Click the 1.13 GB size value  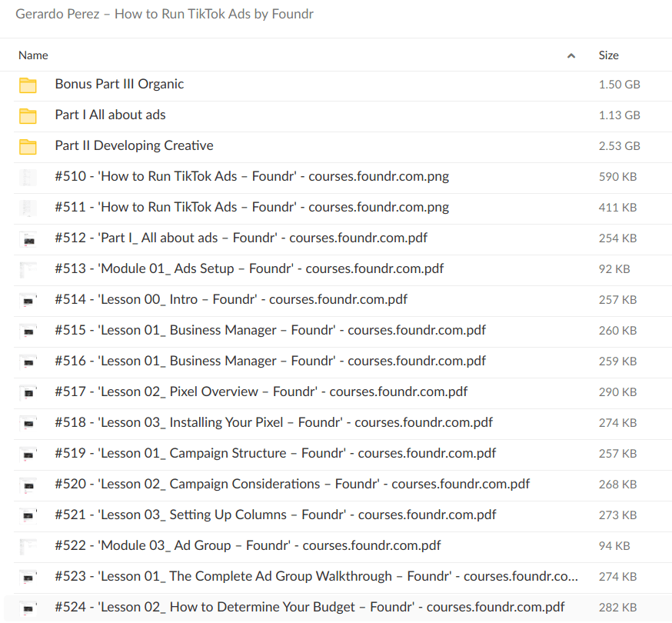[619, 115]
